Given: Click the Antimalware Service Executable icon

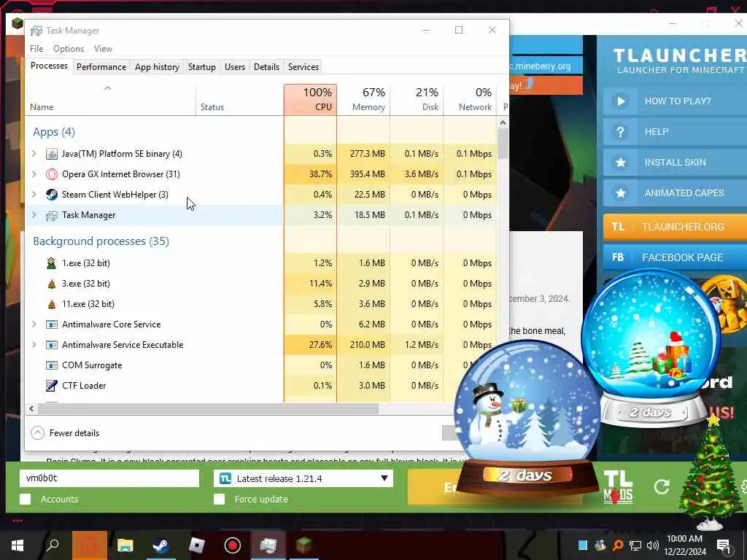Looking at the screenshot, I should point(52,345).
